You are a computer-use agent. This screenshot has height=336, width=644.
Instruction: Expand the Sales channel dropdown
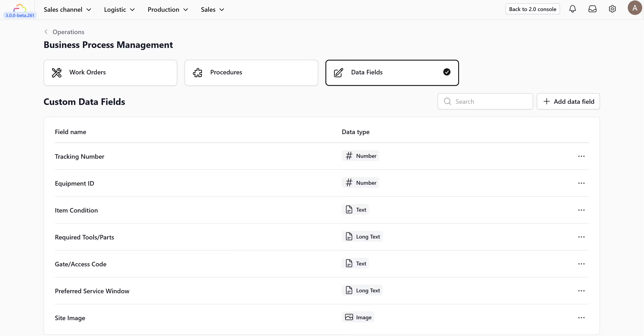(x=67, y=9)
